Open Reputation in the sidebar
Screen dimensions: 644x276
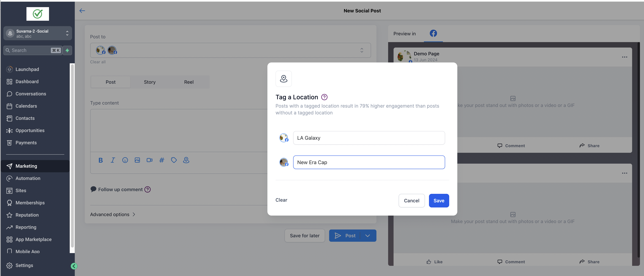point(27,215)
